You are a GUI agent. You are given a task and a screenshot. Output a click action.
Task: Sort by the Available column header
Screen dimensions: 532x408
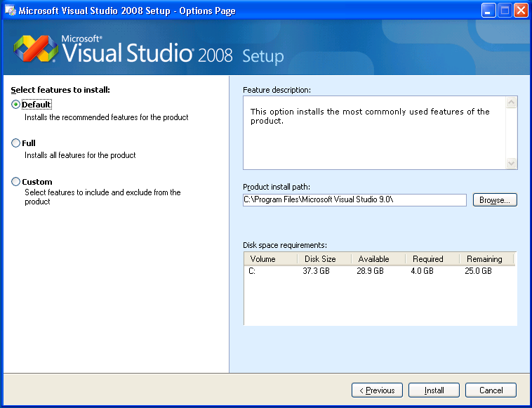pyautogui.click(x=373, y=259)
